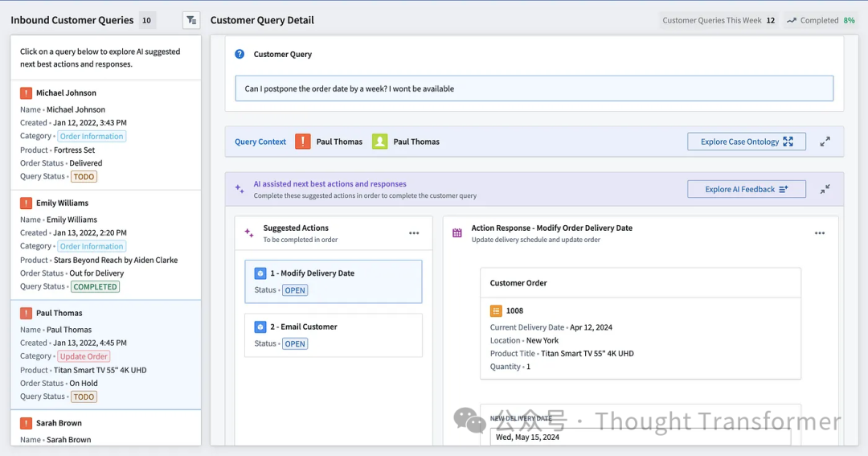The image size is (868, 456).
Task: Click the green-icon Paul Thomas name in Query Context
Action: (416, 142)
